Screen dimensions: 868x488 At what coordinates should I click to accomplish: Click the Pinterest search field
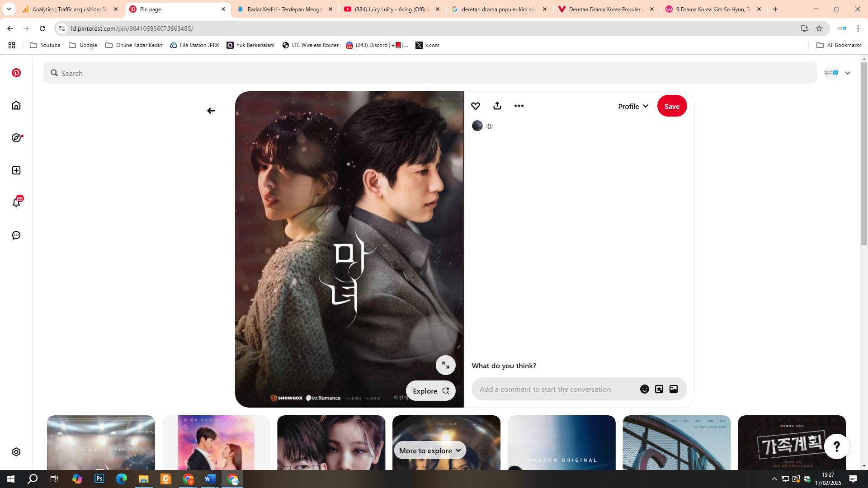point(430,73)
